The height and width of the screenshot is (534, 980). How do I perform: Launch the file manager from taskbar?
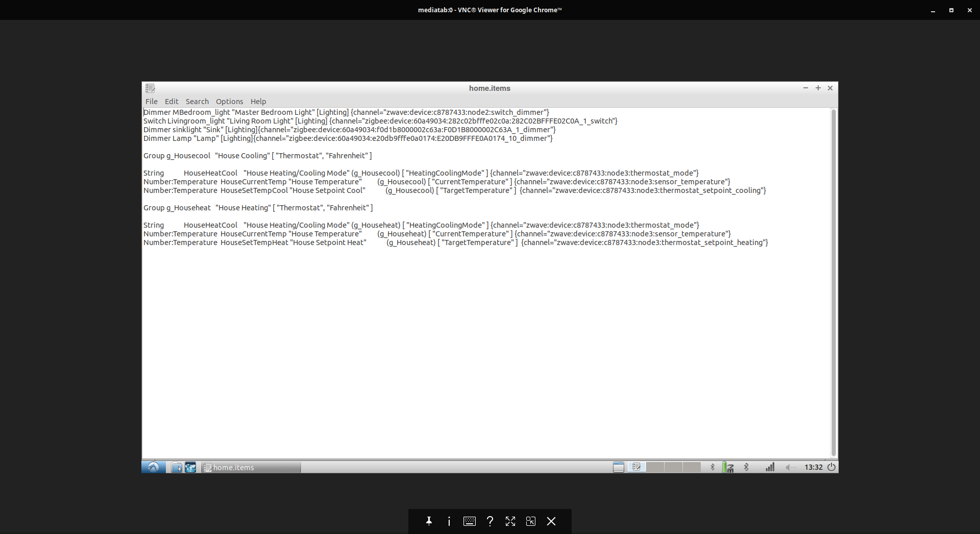click(x=177, y=467)
